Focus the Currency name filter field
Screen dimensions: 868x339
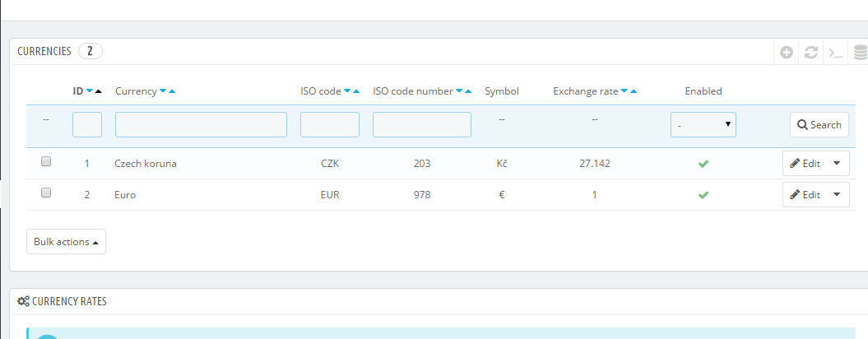(201, 124)
